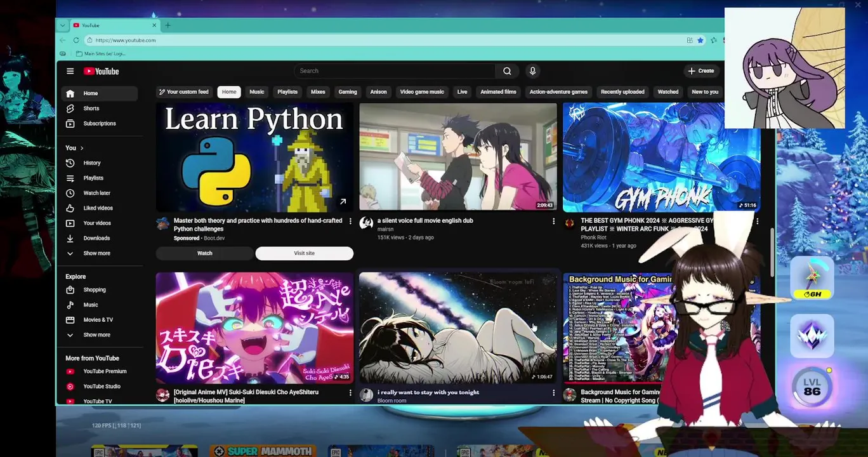Expand Show more under You section
Viewport: 868px width, 457px height.
click(100, 253)
